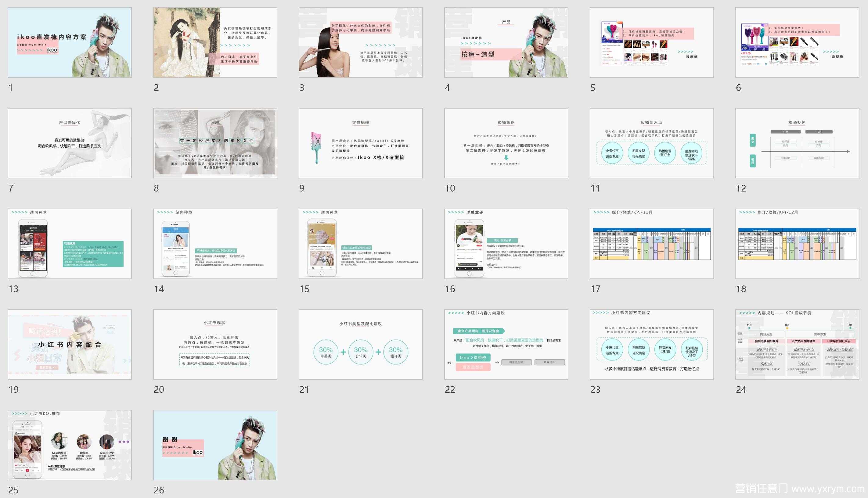Select slide 24 KOL投放节奏
This screenshot has height=498, width=868.
tap(797, 344)
